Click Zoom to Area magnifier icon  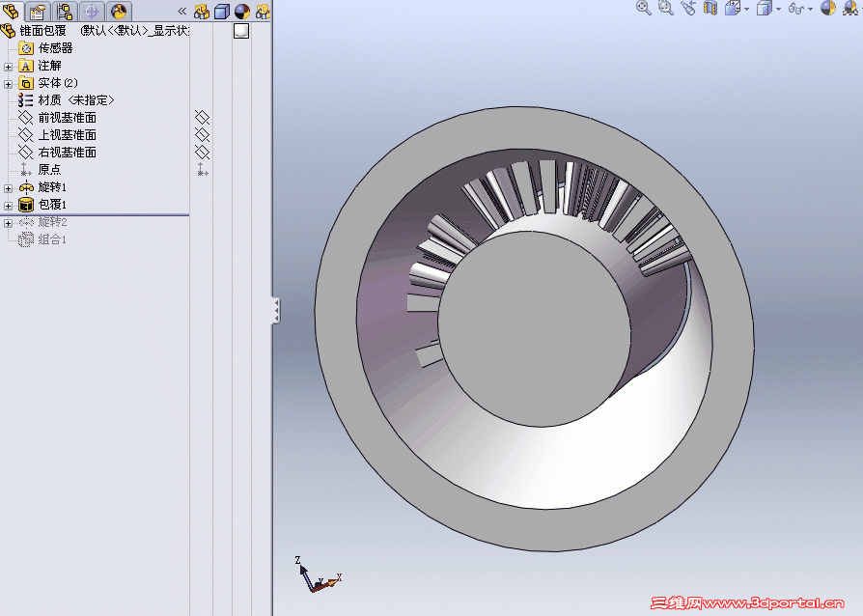tap(666, 8)
